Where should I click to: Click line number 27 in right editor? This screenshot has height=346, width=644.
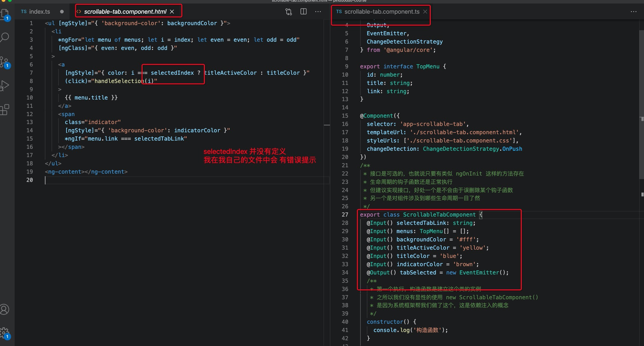coord(345,215)
